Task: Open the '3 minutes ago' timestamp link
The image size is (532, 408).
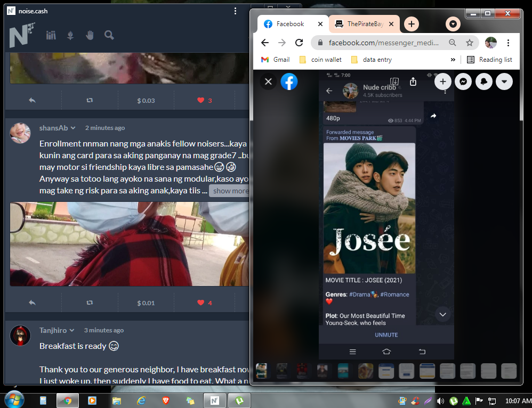Action: [104, 330]
